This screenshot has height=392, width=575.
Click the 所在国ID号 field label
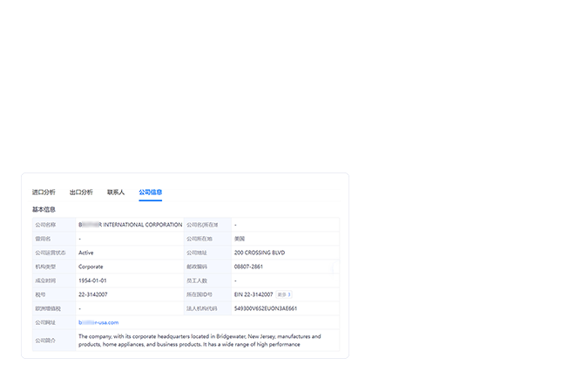pyautogui.click(x=200, y=294)
